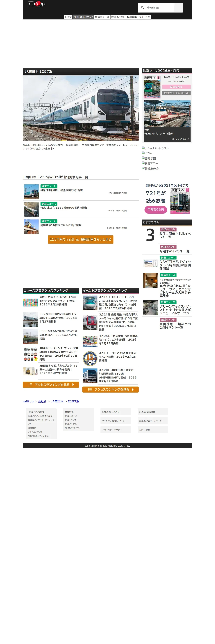The width and height of the screenshot is (215, 644).
Task: Open 今週末のイベント一覧 link
Action: [175, 251]
